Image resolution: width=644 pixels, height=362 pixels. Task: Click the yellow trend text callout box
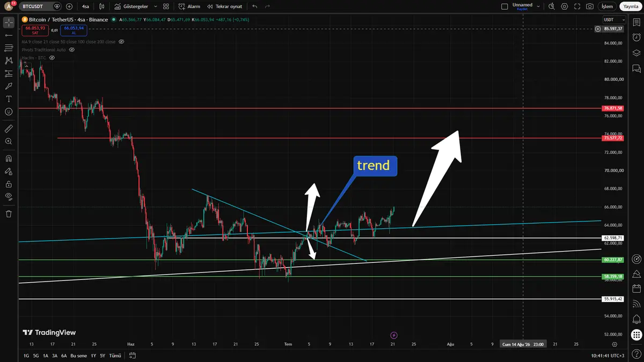click(x=375, y=166)
